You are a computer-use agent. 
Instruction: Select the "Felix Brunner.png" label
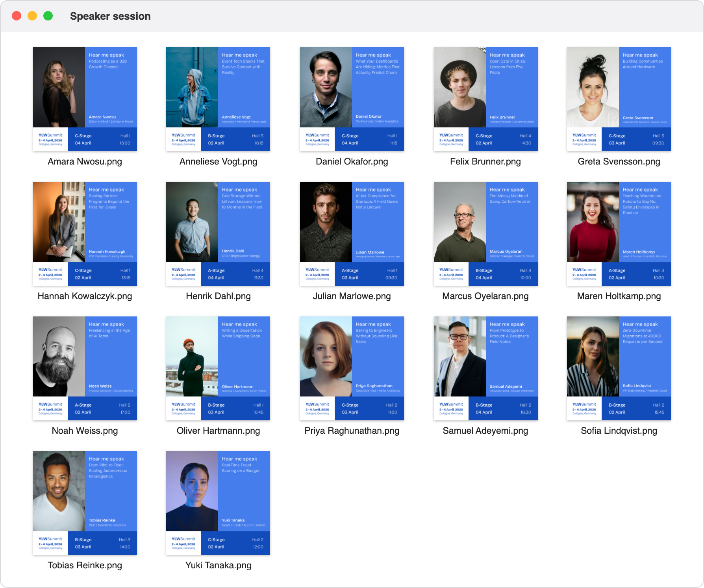coord(485,161)
